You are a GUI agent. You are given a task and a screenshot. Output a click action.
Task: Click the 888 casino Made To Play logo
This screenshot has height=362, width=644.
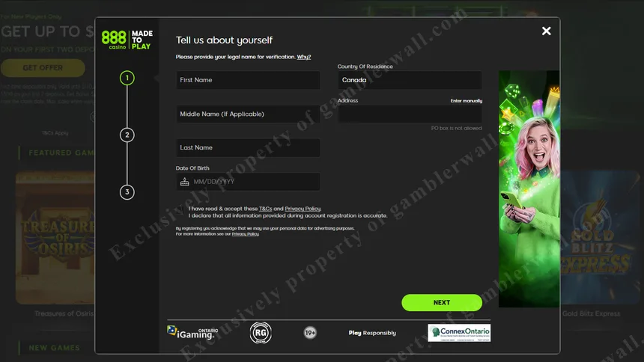[127, 40]
